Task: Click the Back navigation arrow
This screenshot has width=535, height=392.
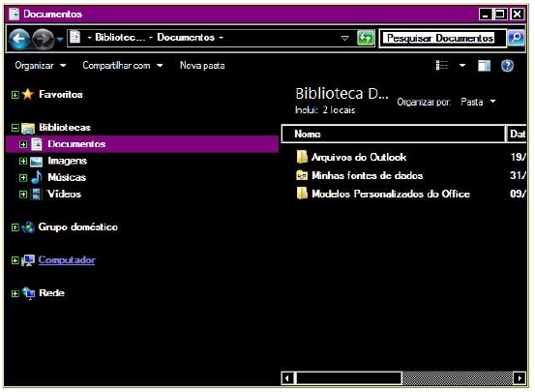Action: click(x=19, y=39)
